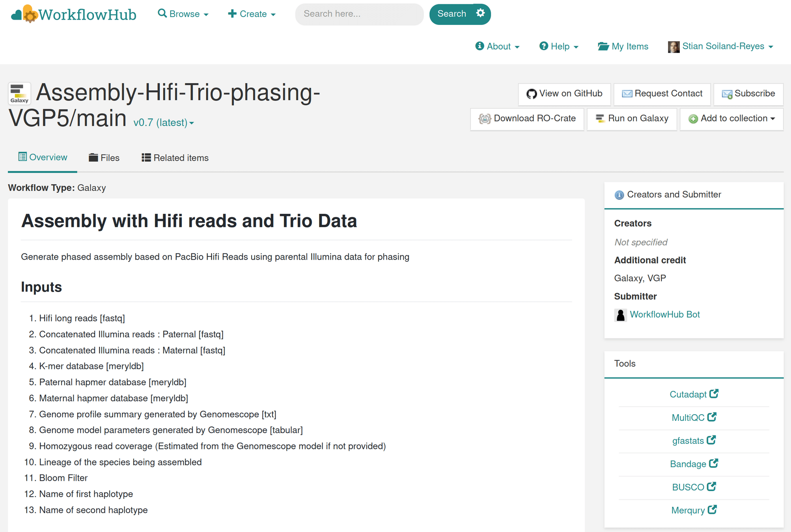Open Cutadapt external link icon

pyautogui.click(x=714, y=394)
